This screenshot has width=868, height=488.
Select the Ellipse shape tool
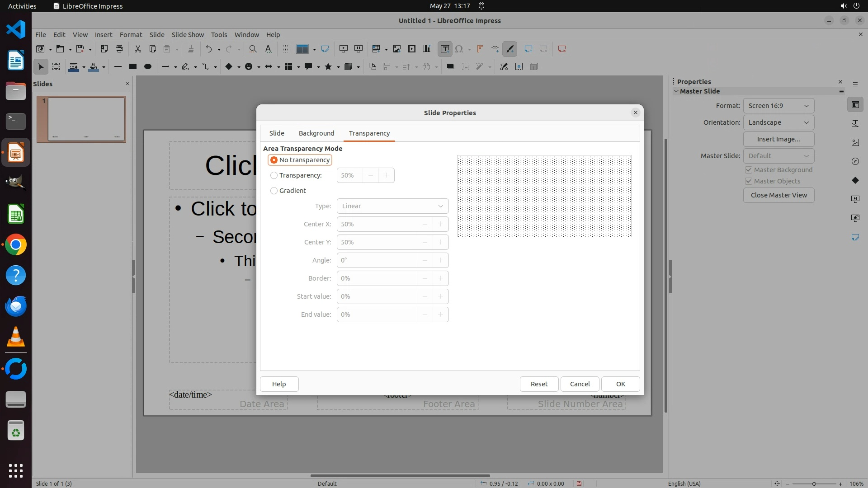coord(148,66)
